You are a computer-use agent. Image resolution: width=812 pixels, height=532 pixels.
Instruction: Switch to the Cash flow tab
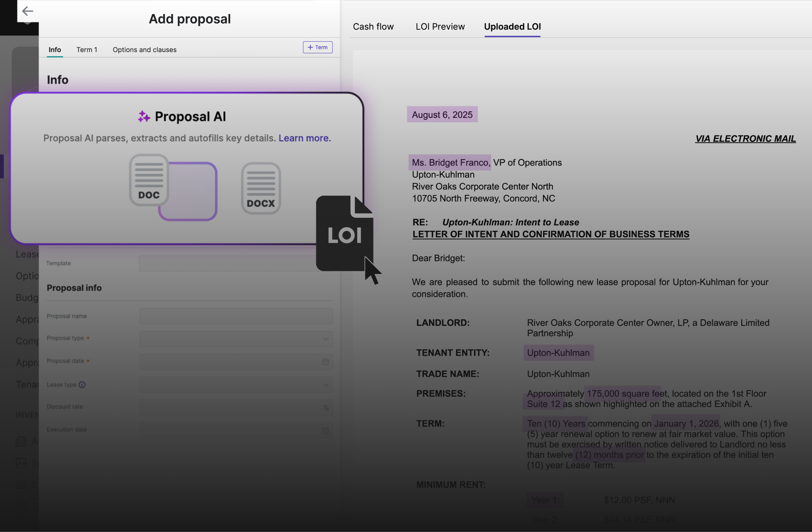coord(373,27)
